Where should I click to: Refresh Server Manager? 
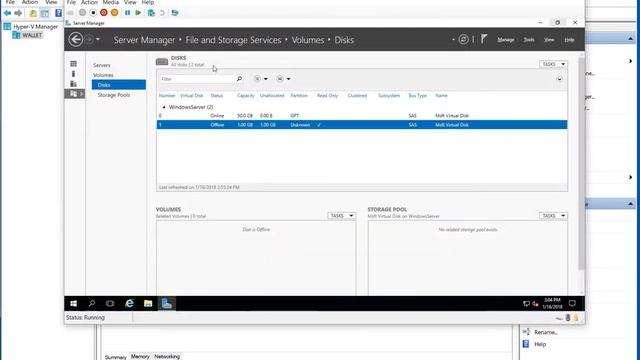463,39
